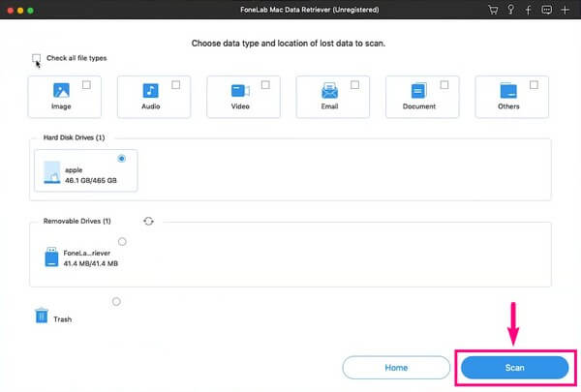Click the Video camera icon

coord(240,90)
